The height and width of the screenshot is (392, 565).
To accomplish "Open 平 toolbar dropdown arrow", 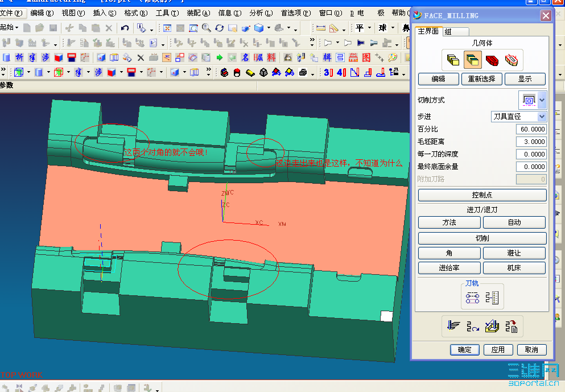I will [369, 28].
